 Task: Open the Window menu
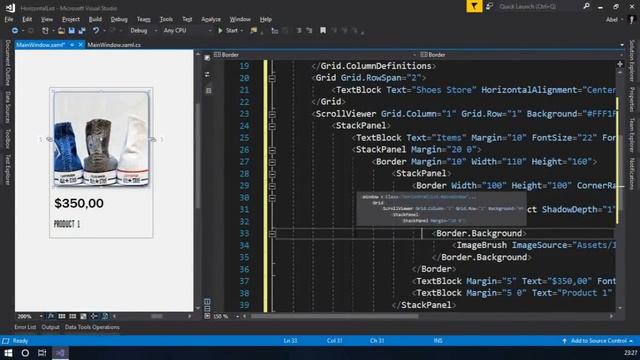240,19
